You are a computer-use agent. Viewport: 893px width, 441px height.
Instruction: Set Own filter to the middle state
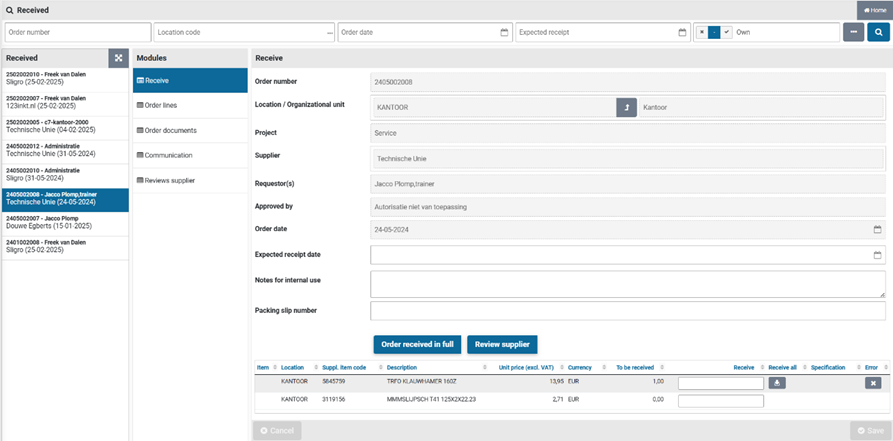pyautogui.click(x=714, y=33)
